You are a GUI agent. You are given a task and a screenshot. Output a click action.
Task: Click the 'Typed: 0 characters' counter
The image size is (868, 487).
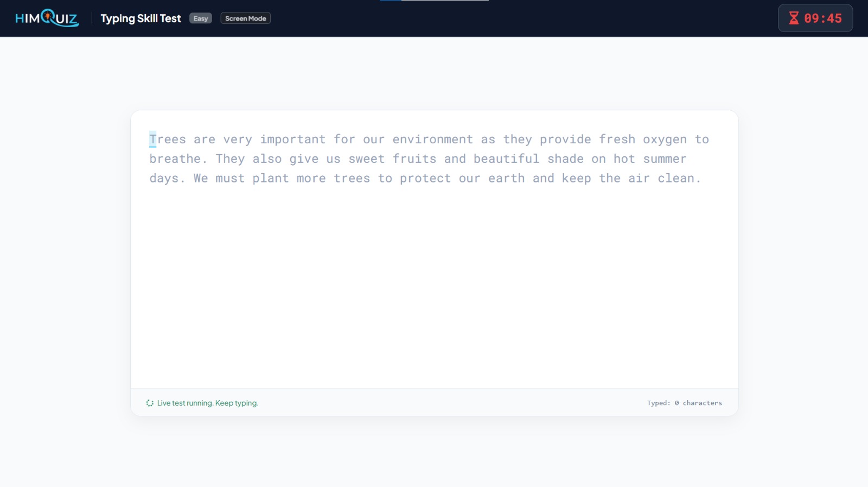coord(685,403)
